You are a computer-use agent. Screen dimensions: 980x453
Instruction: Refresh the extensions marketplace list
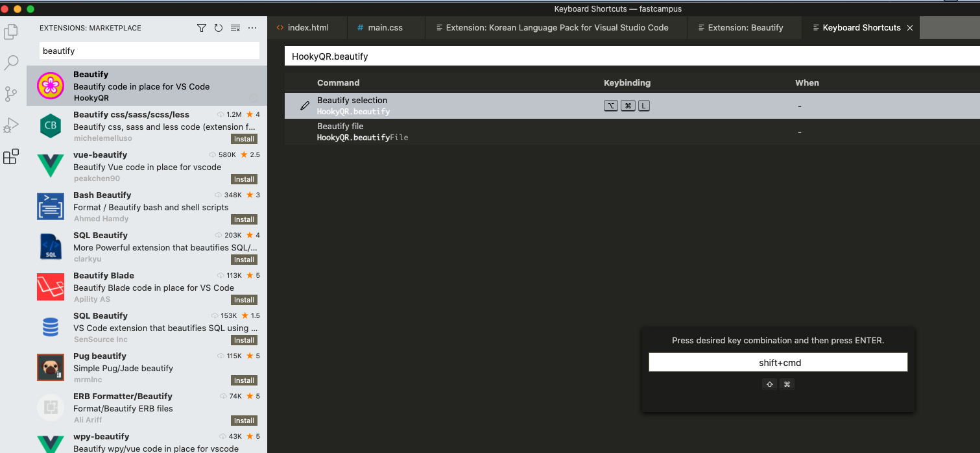click(219, 28)
